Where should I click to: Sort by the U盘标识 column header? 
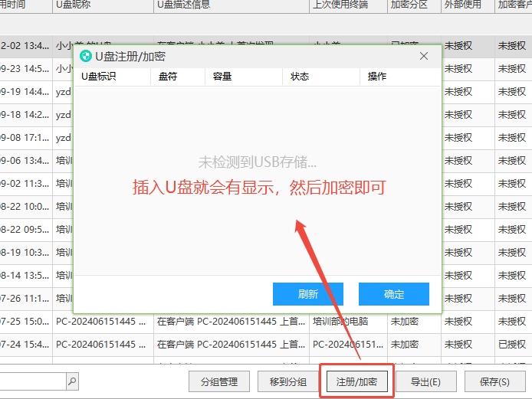pos(99,77)
